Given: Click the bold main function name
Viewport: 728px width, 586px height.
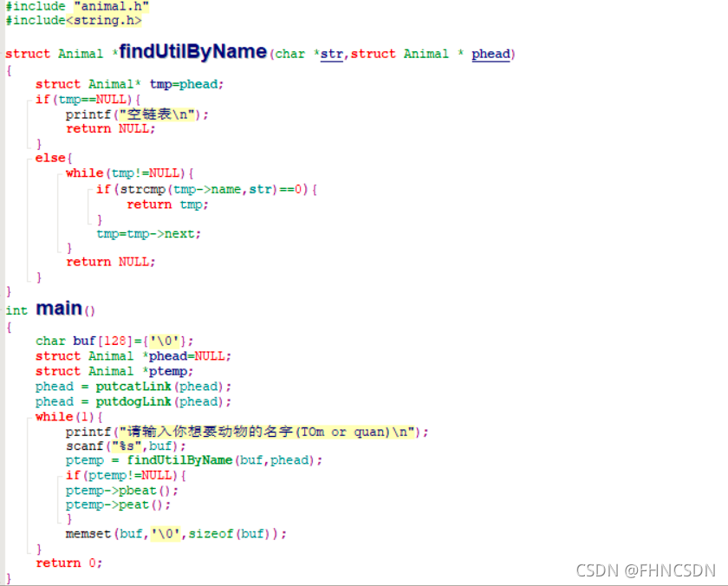Looking at the screenshot, I should 59,309.
